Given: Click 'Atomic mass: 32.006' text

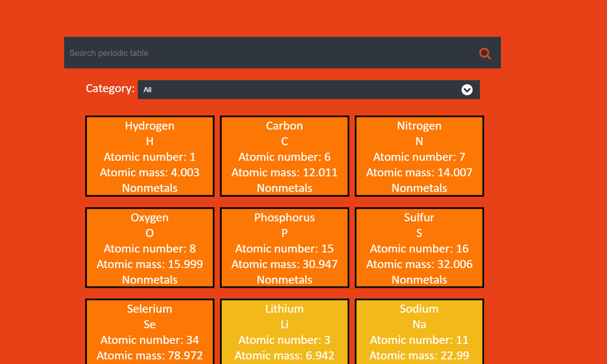Looking at the screenshot, I should tap(419, 264).
